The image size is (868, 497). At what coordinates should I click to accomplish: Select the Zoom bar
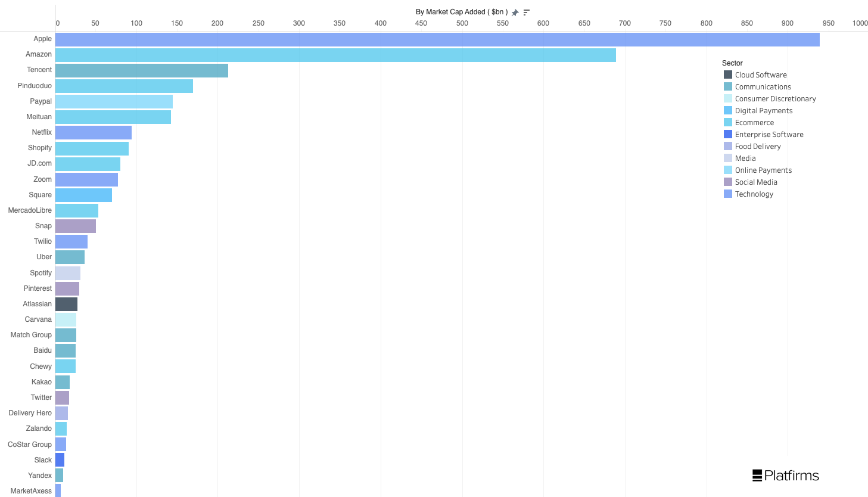[x=86, y=179]
